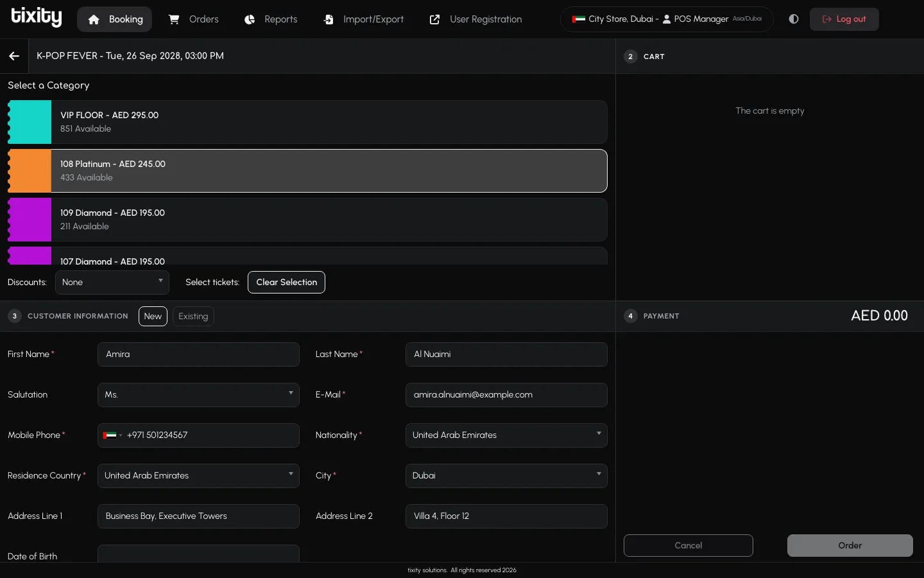Click the Log out door icon
The height and width of the screenshot is (578, 924).
coord(827,19)
